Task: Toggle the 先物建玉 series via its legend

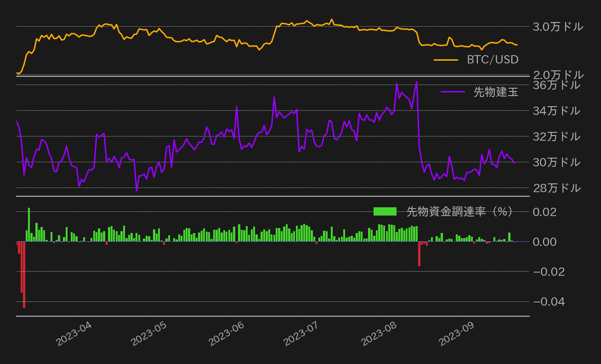Action: [x=495, y=92]
